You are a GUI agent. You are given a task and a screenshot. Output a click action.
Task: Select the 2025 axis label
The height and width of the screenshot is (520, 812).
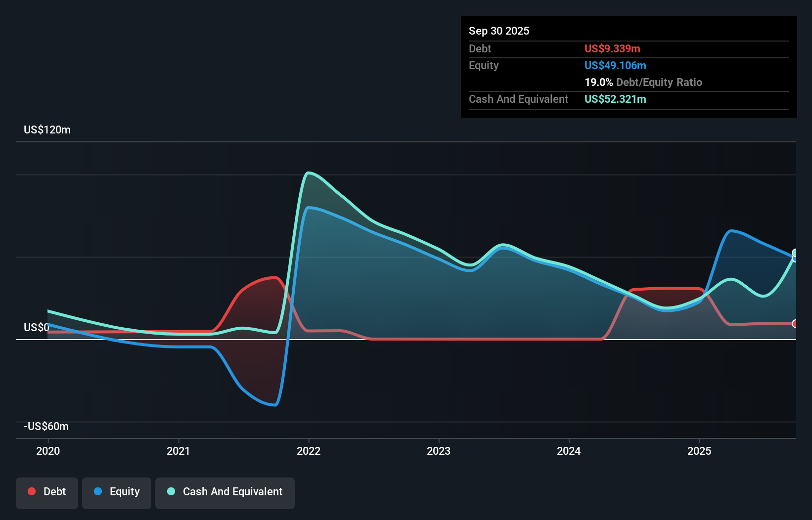point(699,450)
